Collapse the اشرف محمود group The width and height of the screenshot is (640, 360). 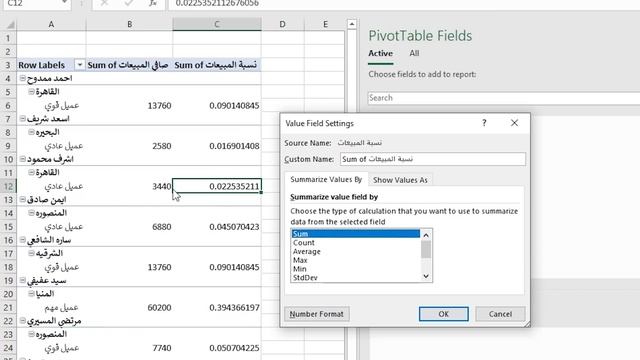click(x=23, y=159)
